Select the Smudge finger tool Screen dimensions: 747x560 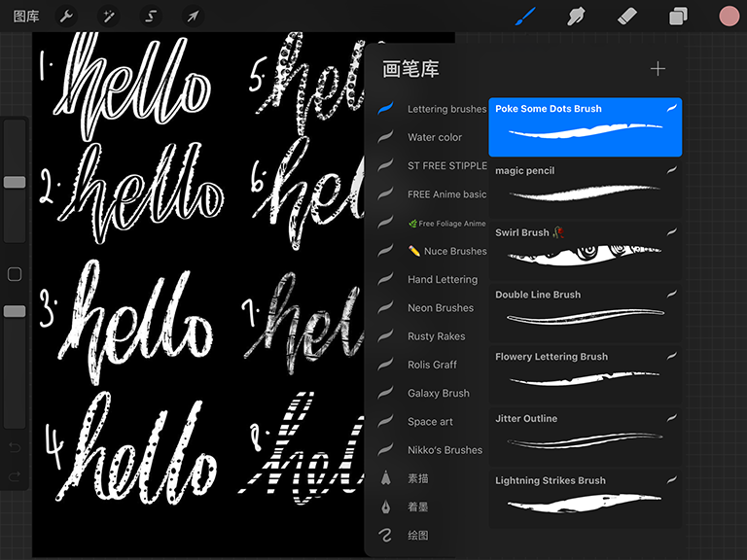click(576, 16)
